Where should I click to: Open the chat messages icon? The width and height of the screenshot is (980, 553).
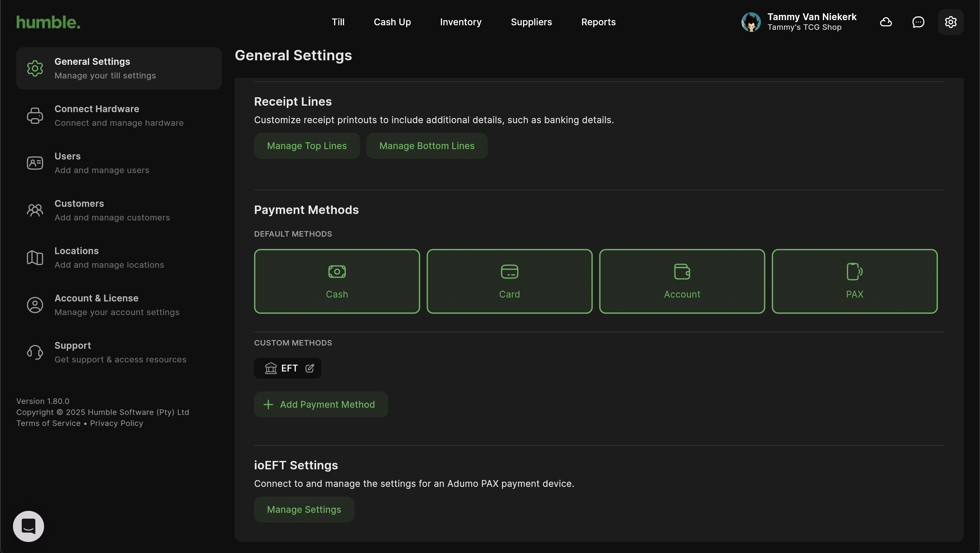[918, 22]
